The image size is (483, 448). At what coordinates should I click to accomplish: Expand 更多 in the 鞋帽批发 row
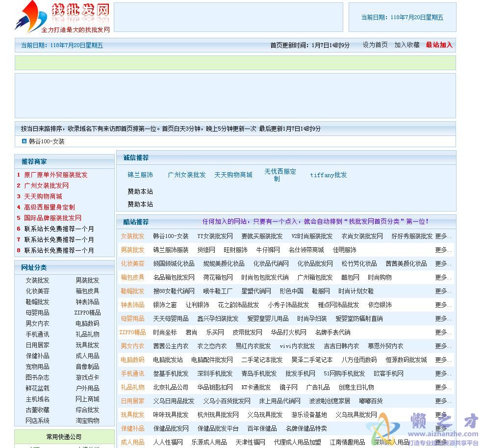pyautogui.click(x=443, y=291)
